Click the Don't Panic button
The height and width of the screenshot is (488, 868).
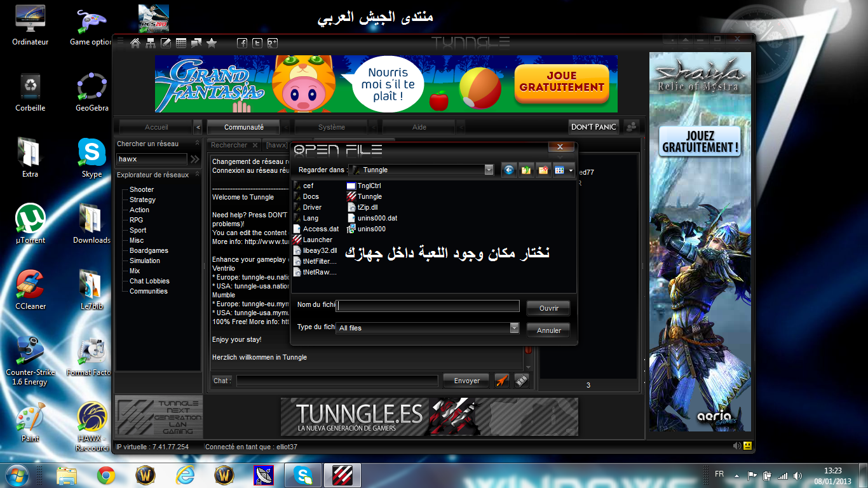click(x=593, y=127)
